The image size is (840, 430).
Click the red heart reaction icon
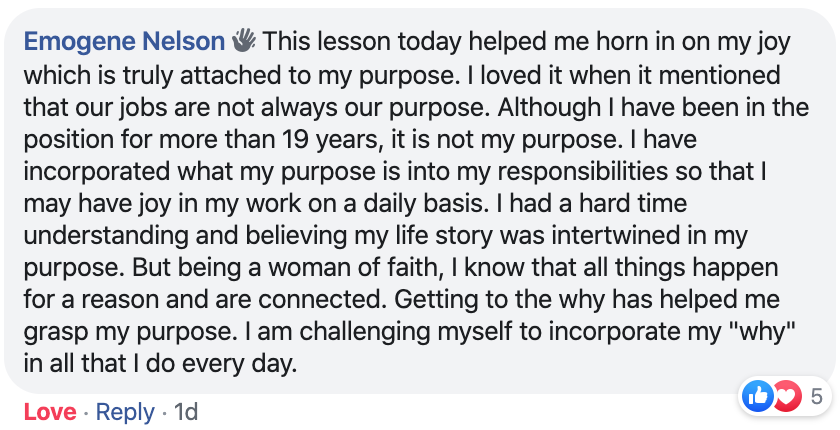point(785,397)
